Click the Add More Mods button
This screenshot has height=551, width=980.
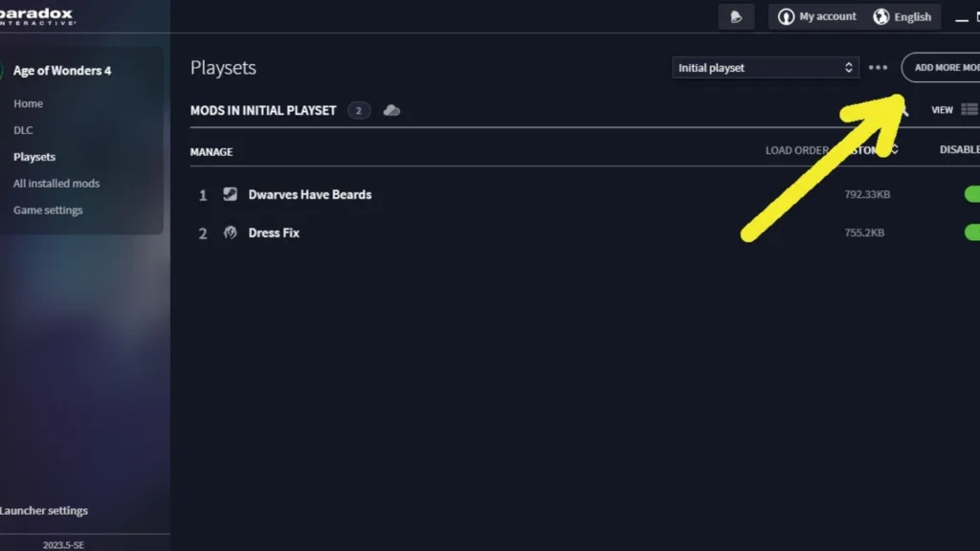941,68
